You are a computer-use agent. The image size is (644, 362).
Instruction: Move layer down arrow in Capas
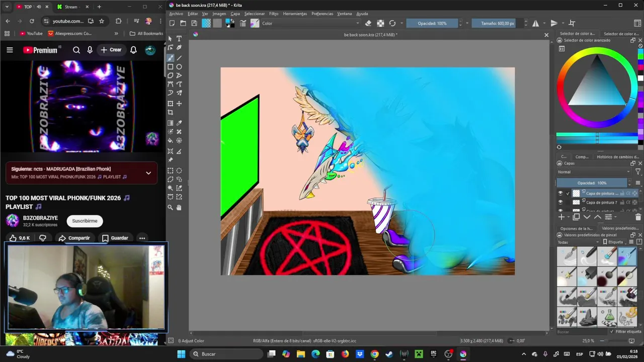[x=587, y=217]
